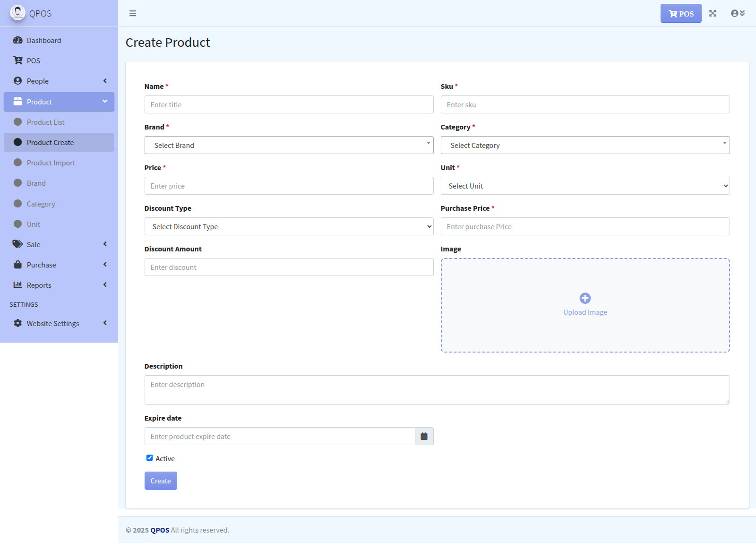Expand the Sale submenu chevron
The width and height of the screenshot is (756, 543).
tap(105, 244)
